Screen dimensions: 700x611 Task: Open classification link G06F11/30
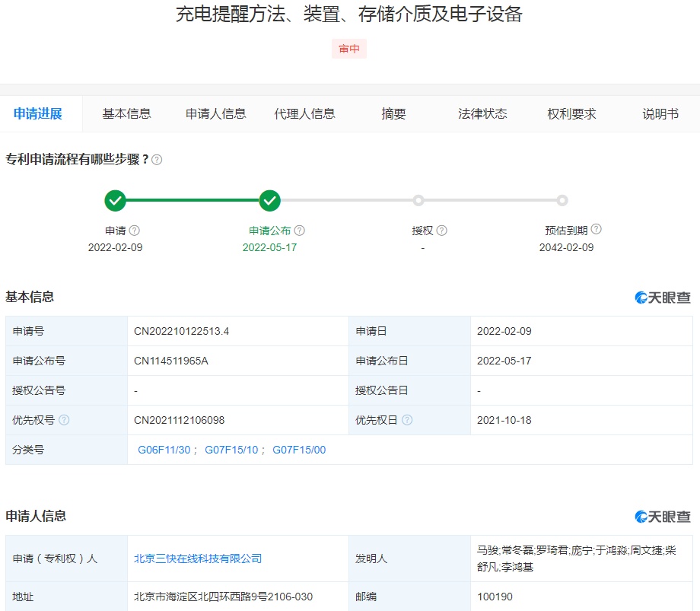tap(164, 450)
